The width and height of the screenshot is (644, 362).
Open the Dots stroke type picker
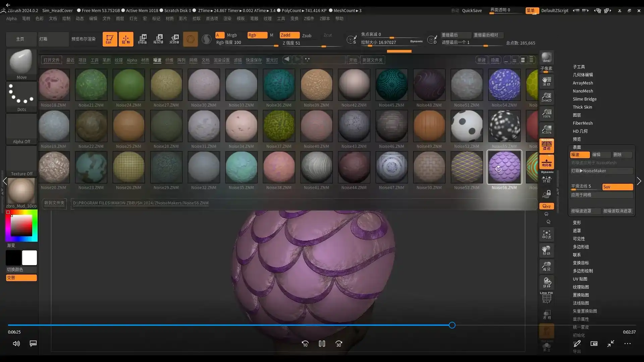21,97
